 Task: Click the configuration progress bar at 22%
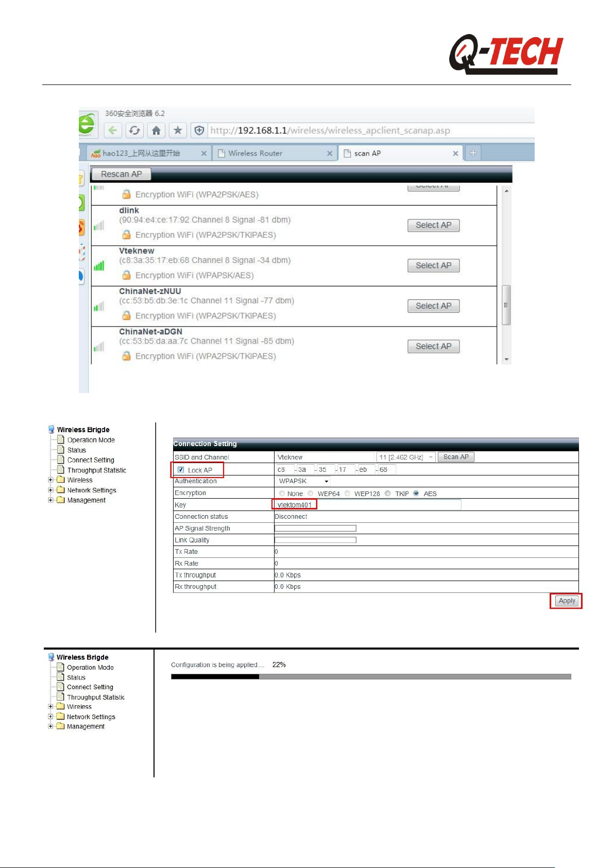(x=371, y=676)
